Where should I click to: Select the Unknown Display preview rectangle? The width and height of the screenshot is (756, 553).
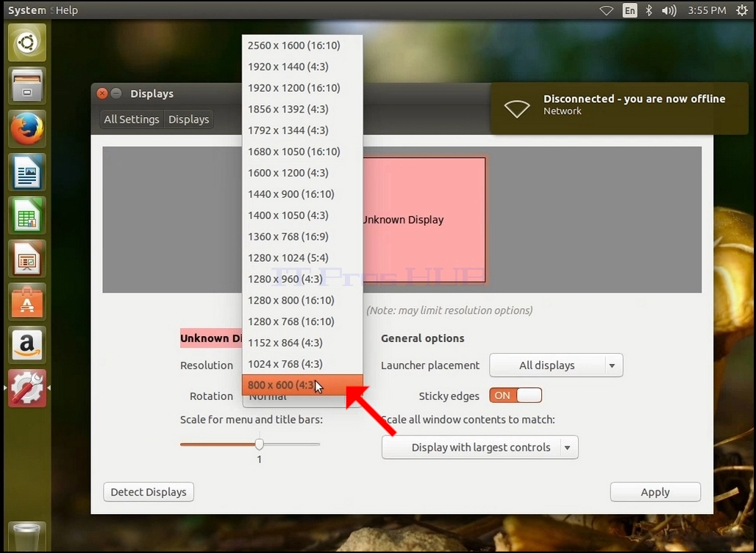click(x=424, y=220)
